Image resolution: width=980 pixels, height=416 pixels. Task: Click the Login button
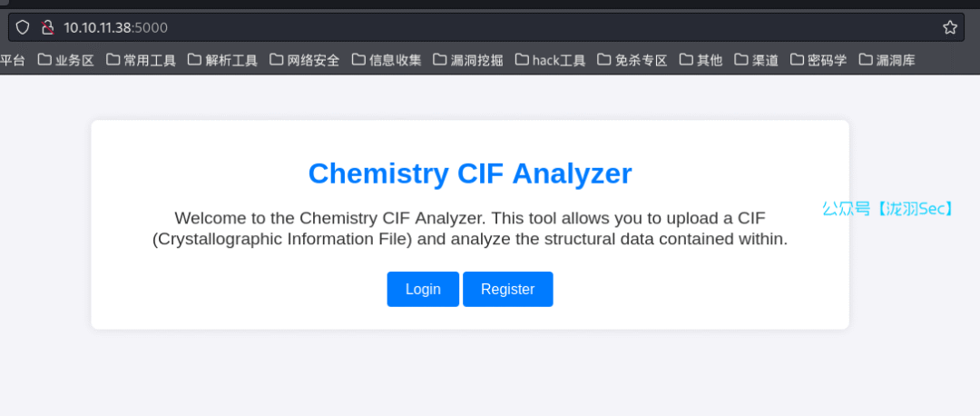[423, 289]
